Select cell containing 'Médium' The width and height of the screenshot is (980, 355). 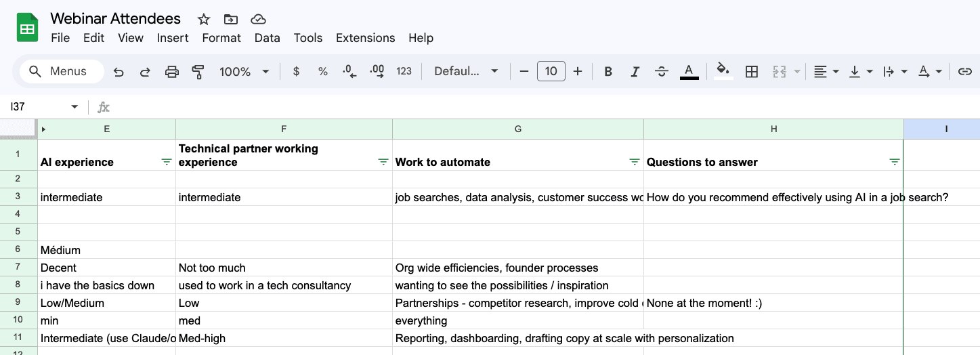coord(107,249)
